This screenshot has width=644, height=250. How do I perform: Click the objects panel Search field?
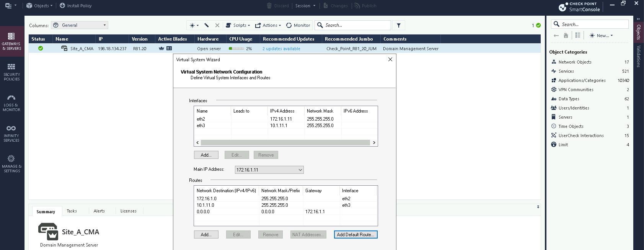593,25
